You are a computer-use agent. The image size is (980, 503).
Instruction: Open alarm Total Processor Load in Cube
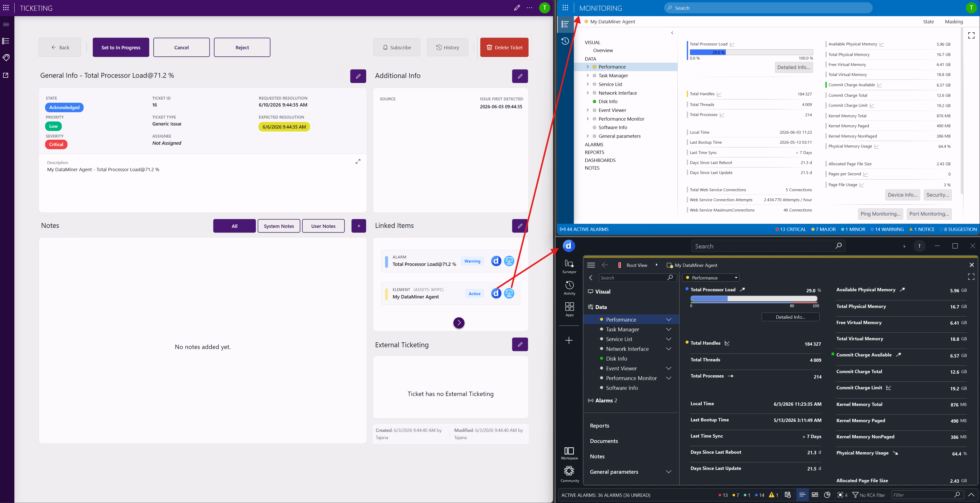point(496,261)
